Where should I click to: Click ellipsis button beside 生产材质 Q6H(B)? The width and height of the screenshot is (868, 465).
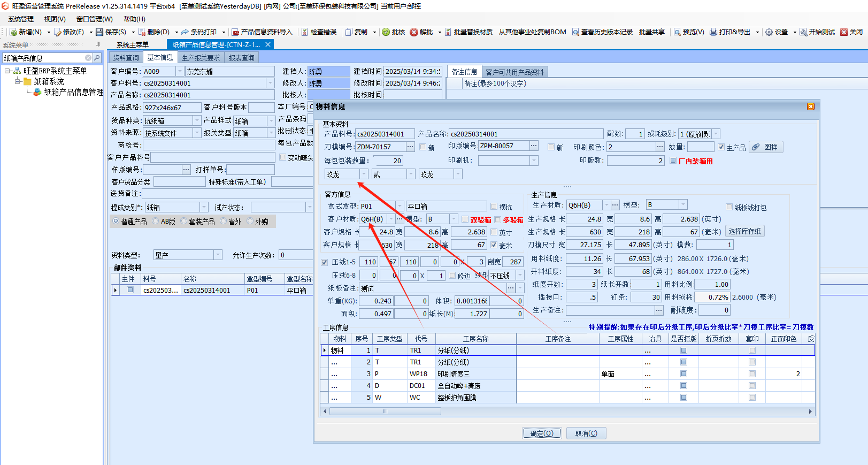615,205
